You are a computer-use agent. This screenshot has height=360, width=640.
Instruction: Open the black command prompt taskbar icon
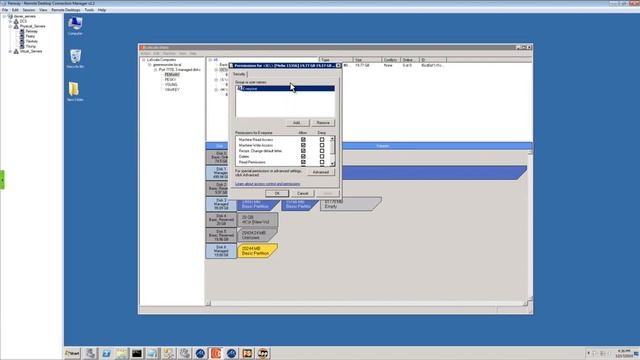pyautogui.click(x=137, y=353)
